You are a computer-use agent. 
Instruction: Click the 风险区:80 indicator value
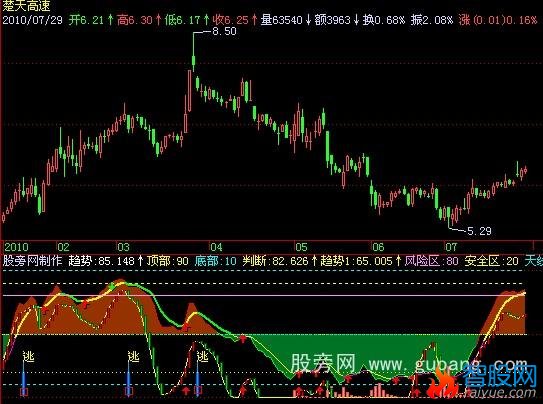point(432,260)
